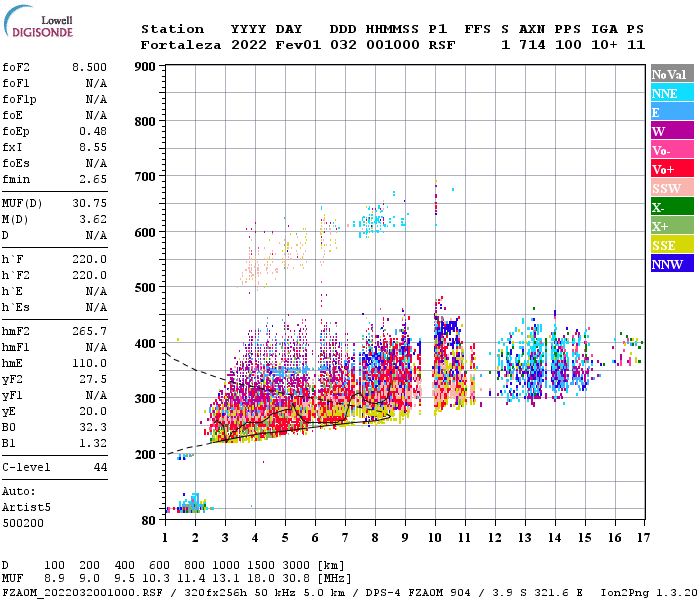This screenshot has width=700, height=600.
Task: Click the MUF table value 13.1
Action: pyautogui.click(x=225, y=579)
